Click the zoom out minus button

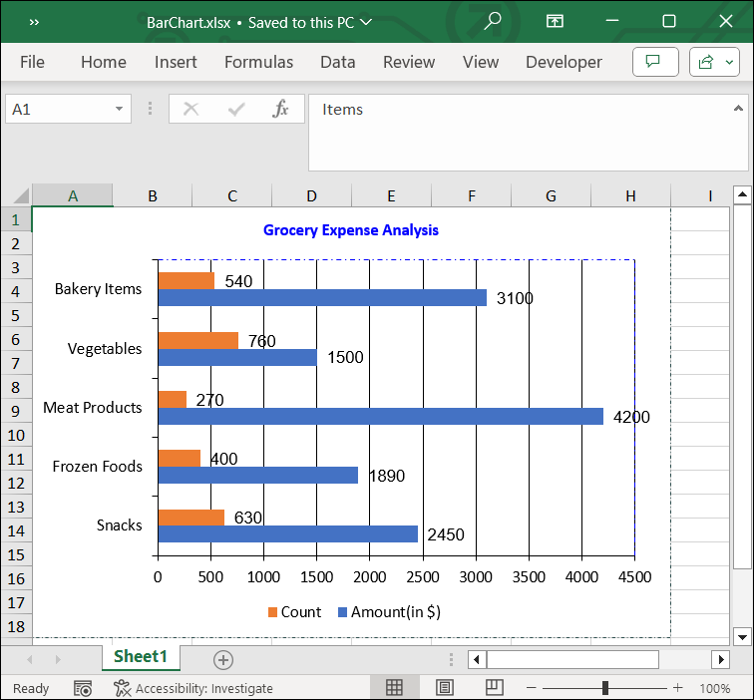(531, 688)
